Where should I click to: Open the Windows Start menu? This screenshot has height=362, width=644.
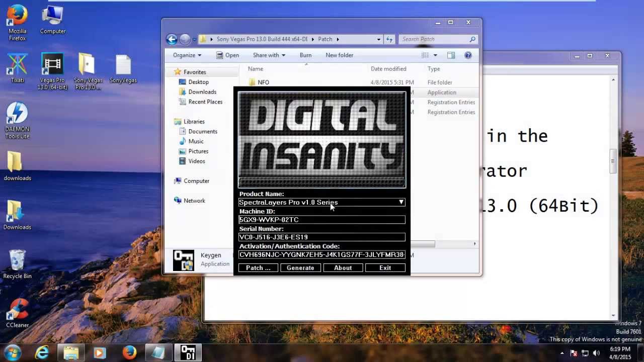click(x=13, y=352)
